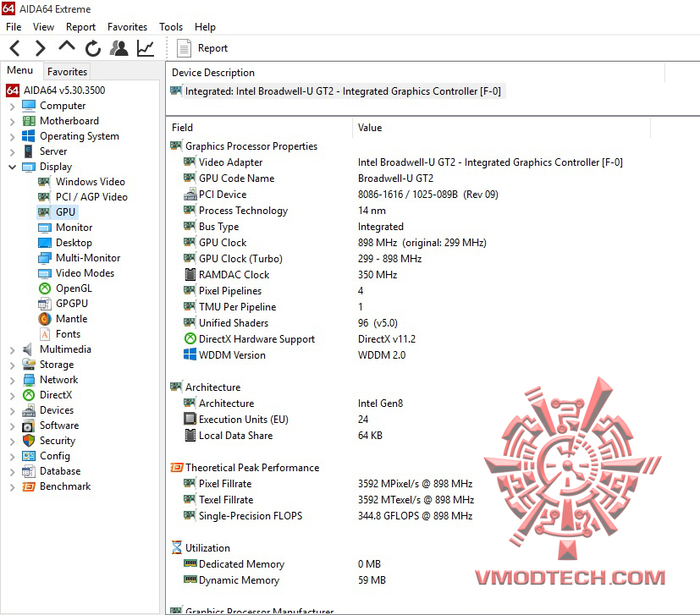Click the Report toolbar button
700x615 pixels.
coord(202,48)
